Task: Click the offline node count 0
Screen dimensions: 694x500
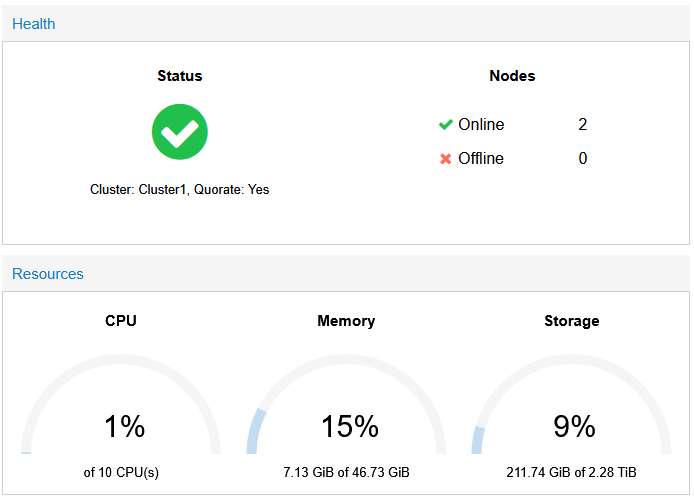Action: [582, 158]
